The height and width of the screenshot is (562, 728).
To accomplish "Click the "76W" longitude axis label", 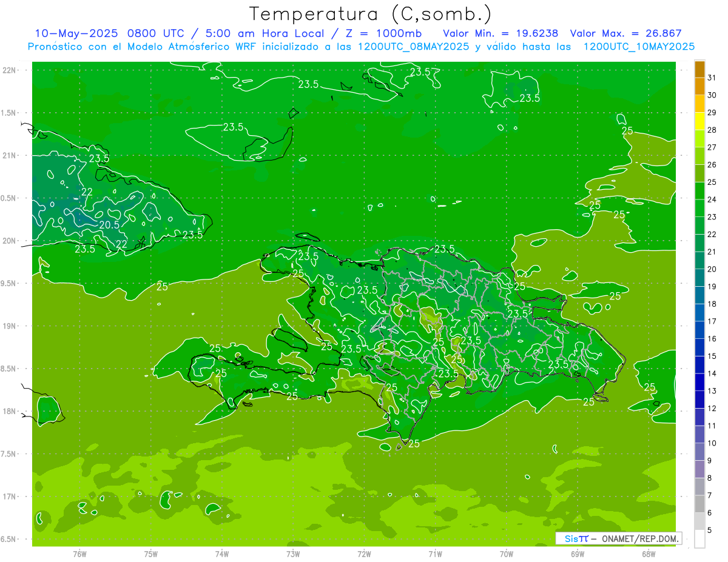I will 79,554.
